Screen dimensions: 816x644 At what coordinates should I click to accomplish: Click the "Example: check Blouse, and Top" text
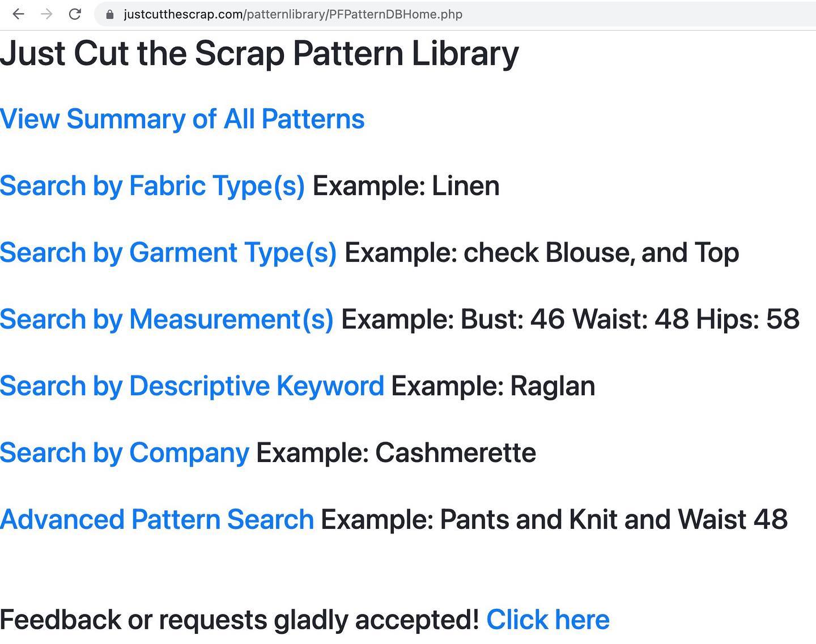click(541, 252)
